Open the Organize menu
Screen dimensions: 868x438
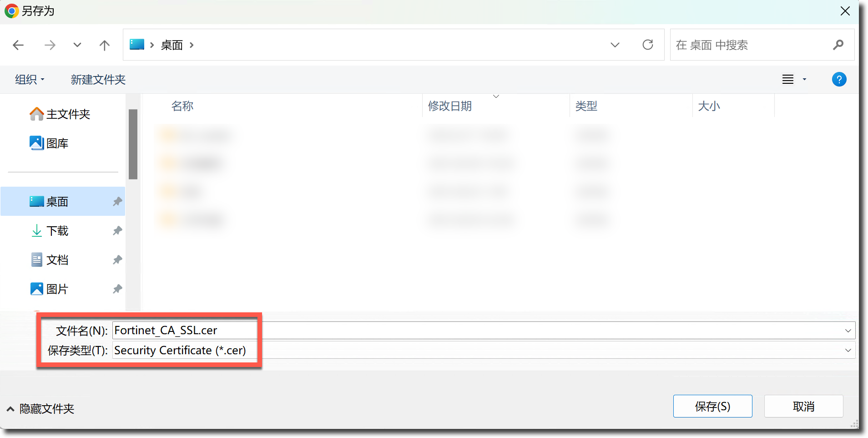[x=30, y=80]
